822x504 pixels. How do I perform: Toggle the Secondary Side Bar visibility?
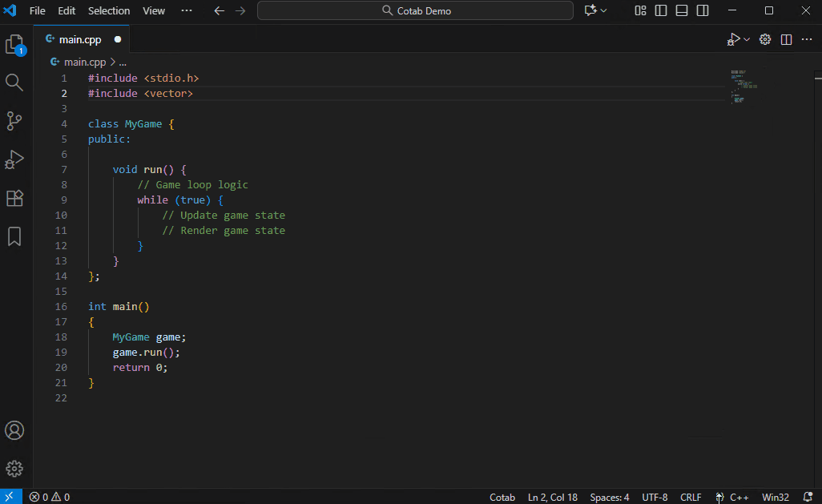pos(703,10)
